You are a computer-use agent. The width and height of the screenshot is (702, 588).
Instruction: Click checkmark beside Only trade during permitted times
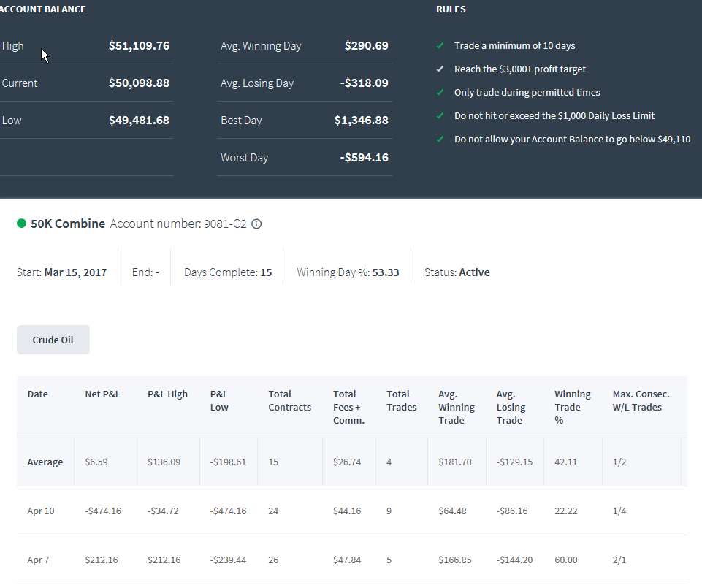tap(440, 92)
